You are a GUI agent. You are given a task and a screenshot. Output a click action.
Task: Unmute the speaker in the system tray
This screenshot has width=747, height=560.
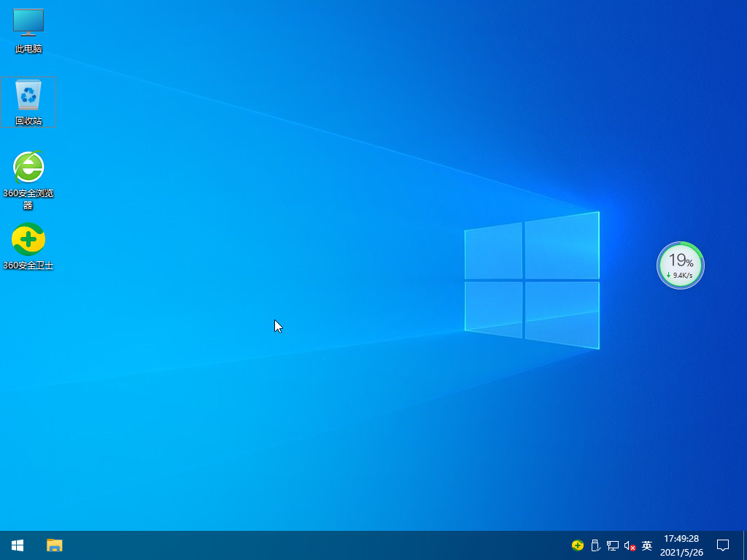628,545
